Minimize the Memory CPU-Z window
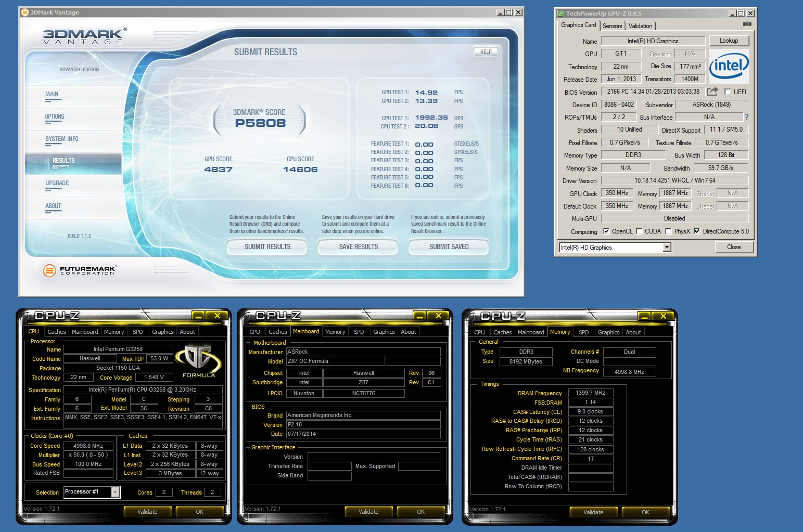This screenshot has width=803, height=532. (644, 316)
